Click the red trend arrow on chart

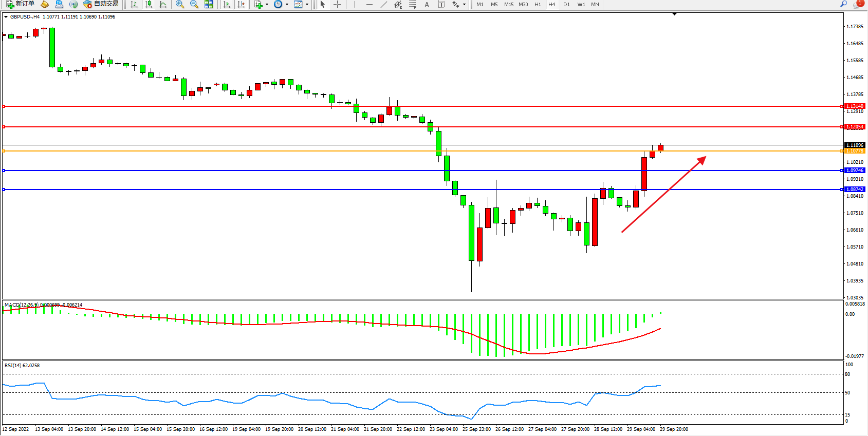tap(663, 195)
